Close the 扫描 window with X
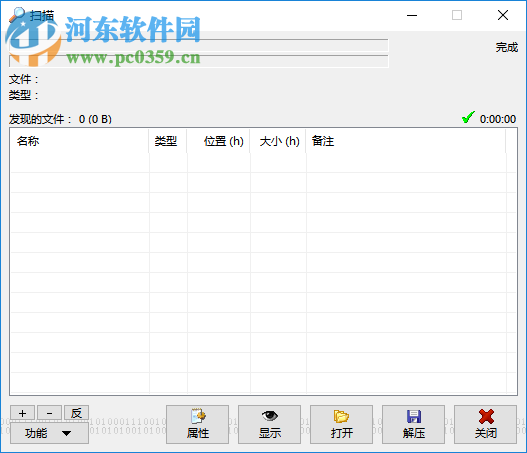This screenshot has width=527, height=453. 503,15
